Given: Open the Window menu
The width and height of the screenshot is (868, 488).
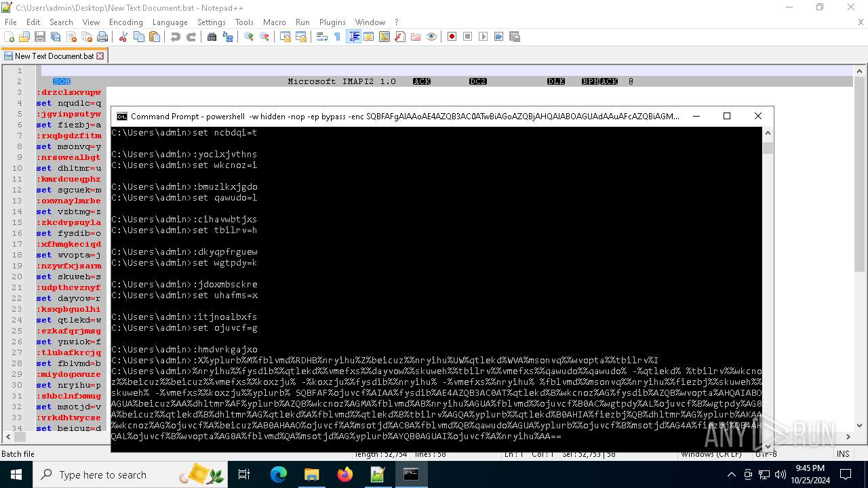Looking at the screenshot, I should 370,22.
